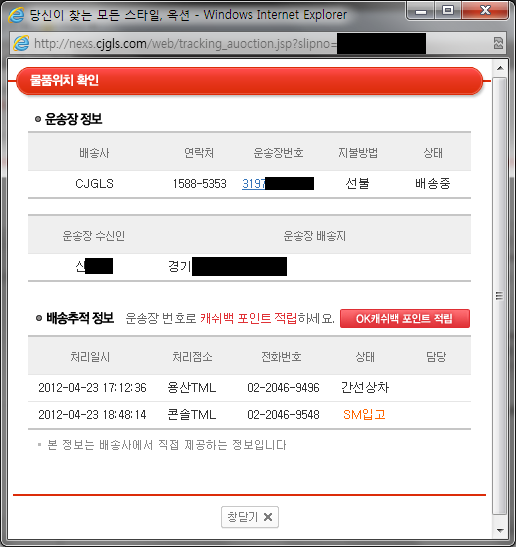Click the 전화번호 column header
This screenshot has height=547, width=516.
click(x=281, y=357)
